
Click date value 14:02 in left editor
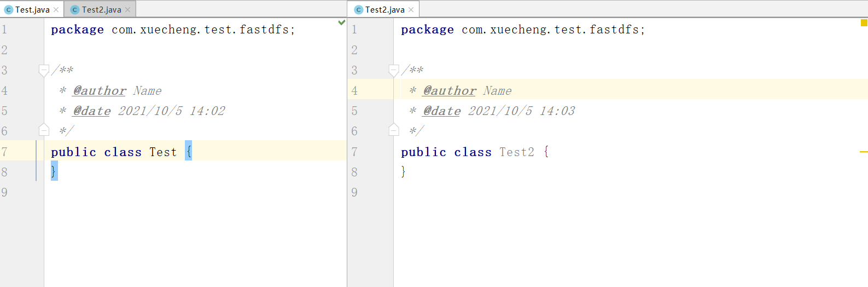tap(207, 111)
